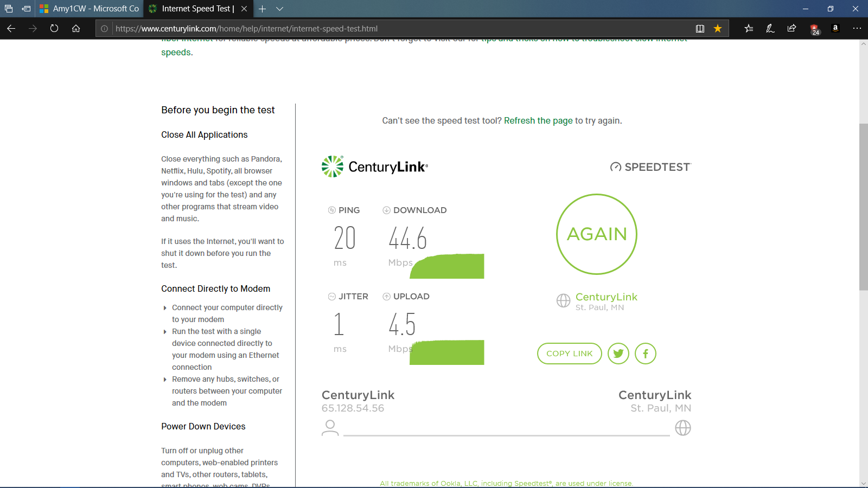The image size is (868, 488).
Task: Click the CenturyLink logo
Action: click(375, 166)
